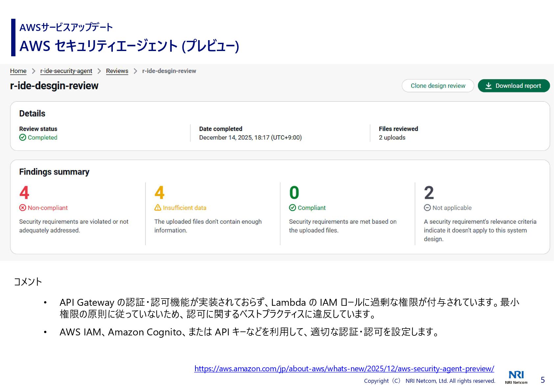This screenshot has height=392, width=554.
Task: Click the chevron after Home breadcrumb
Action: coord(34,71)
